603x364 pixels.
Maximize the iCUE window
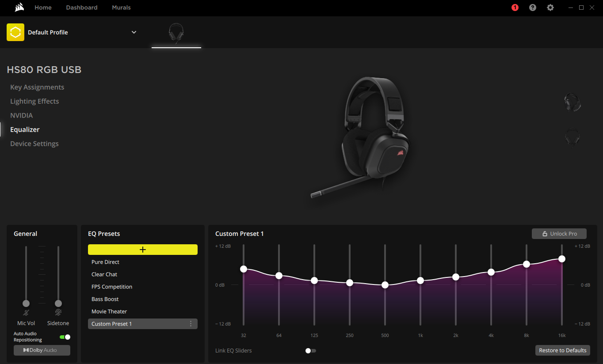pyautogui.click(x=581, y=8)
